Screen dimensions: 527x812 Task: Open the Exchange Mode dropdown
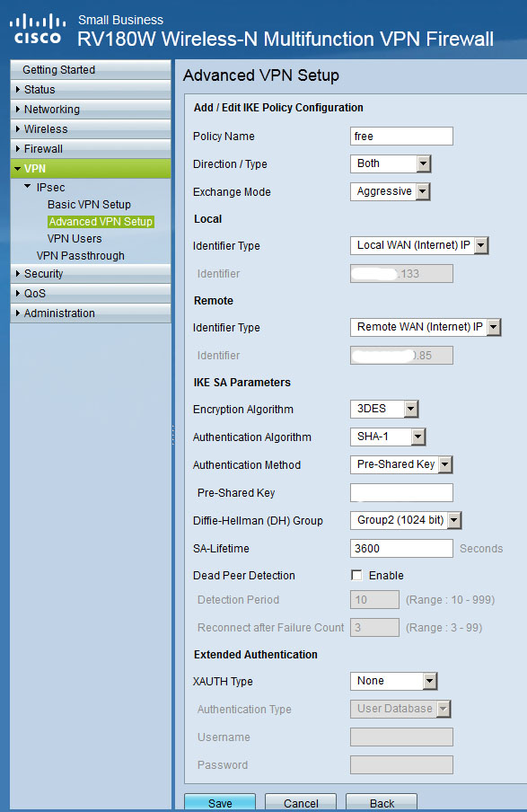click(391, 191)
